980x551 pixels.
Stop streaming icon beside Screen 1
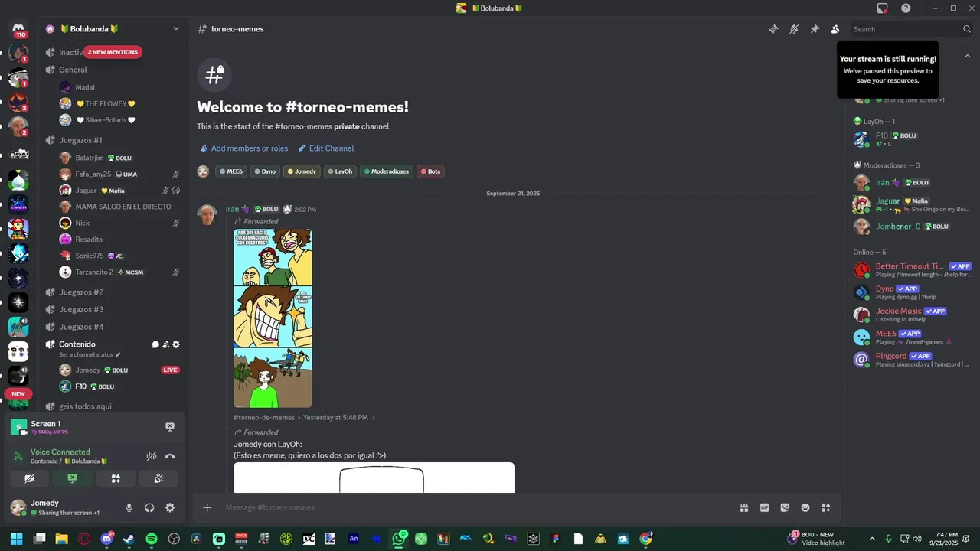[x=170, y=427]
